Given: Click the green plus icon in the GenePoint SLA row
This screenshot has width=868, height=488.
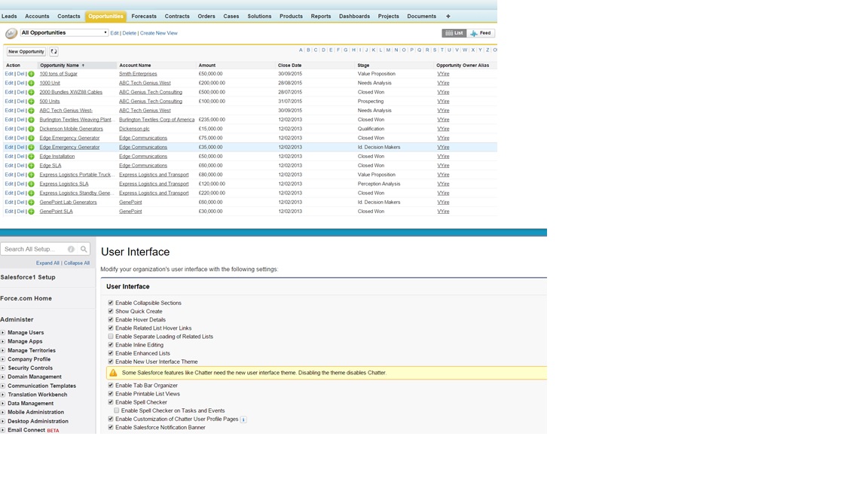Looking at the screenshot, I should tap(32, 212).
